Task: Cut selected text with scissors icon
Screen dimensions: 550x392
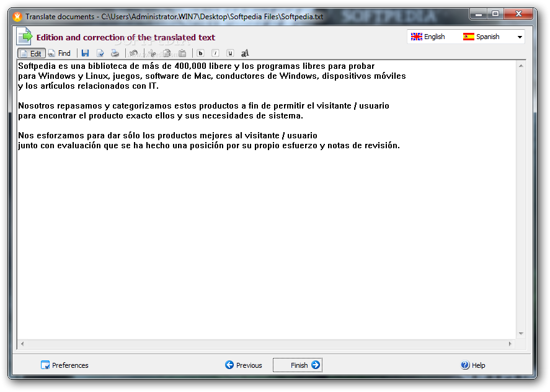Action: point(152,53)
